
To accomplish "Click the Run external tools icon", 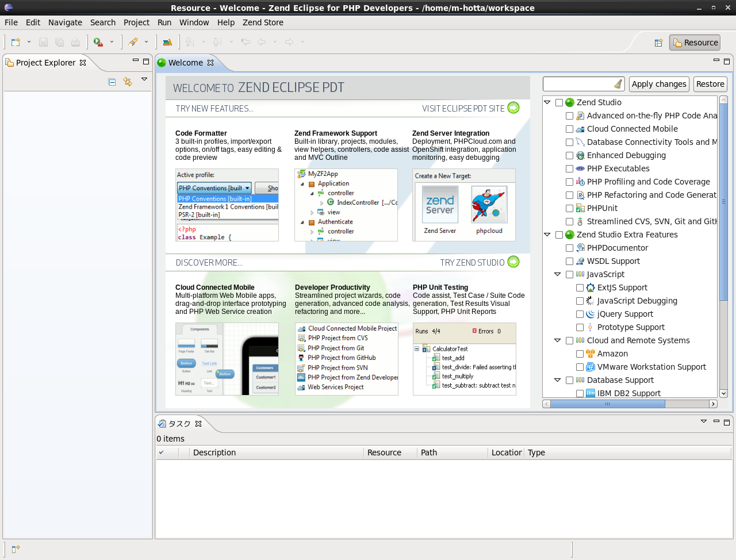I will point(99,42).
